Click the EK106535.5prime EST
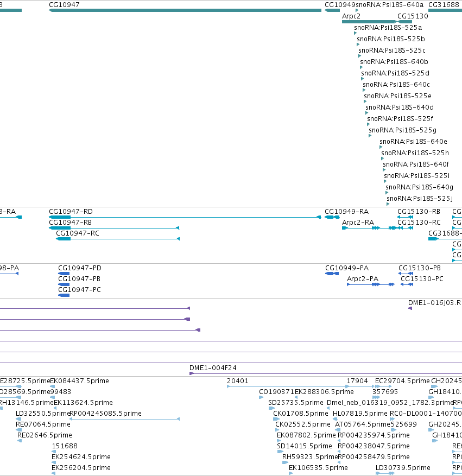The height and width of the screenshot is (476, 462). [x=290, y=474]
